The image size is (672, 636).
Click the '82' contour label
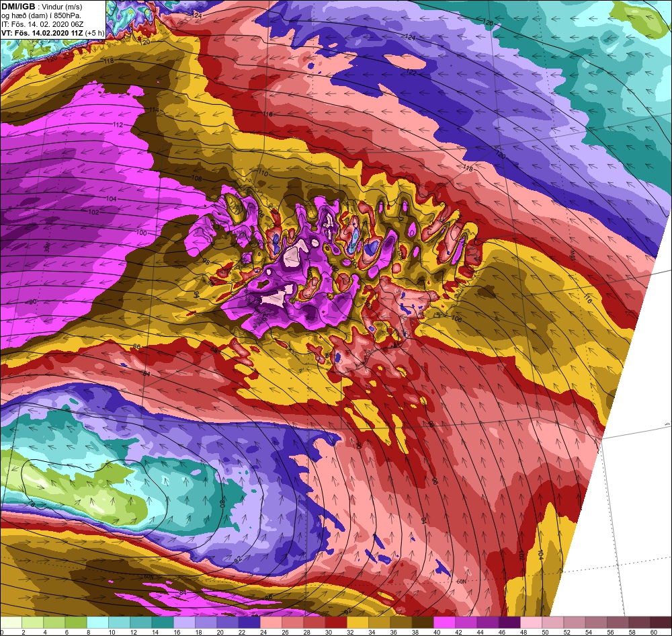(238, 561)
